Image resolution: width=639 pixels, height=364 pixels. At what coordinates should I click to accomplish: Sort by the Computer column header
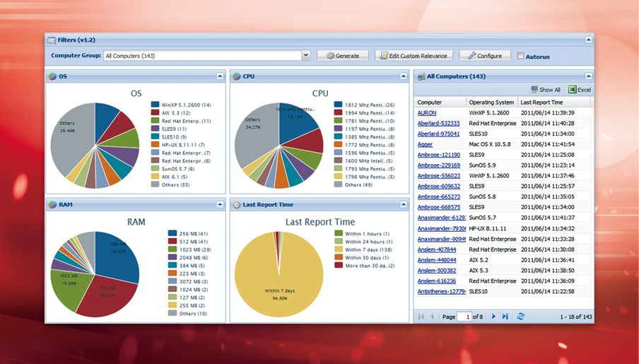440,102
